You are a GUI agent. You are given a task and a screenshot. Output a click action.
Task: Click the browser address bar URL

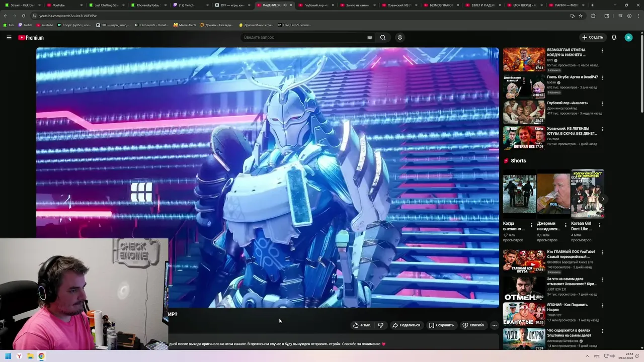coord(68,16)
